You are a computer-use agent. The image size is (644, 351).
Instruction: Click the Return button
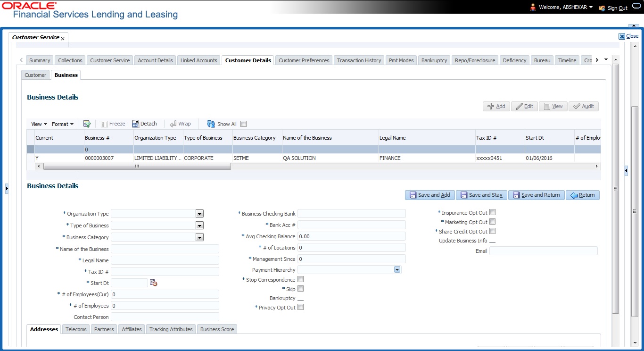pyautogui.click(x=583, y=195)
